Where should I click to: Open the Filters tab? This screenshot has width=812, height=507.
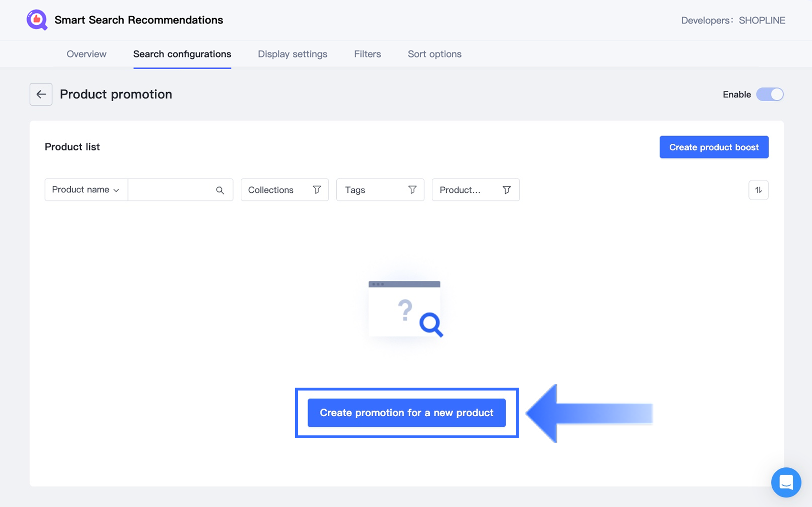click(x=367, y=54)
